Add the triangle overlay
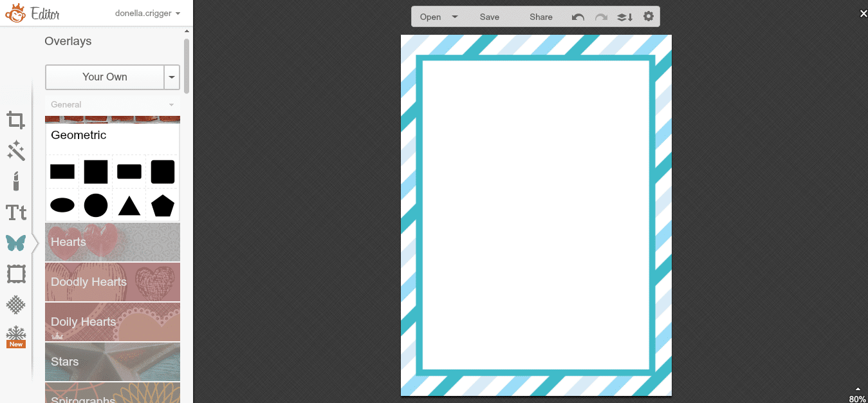 [x=129, y=205]
